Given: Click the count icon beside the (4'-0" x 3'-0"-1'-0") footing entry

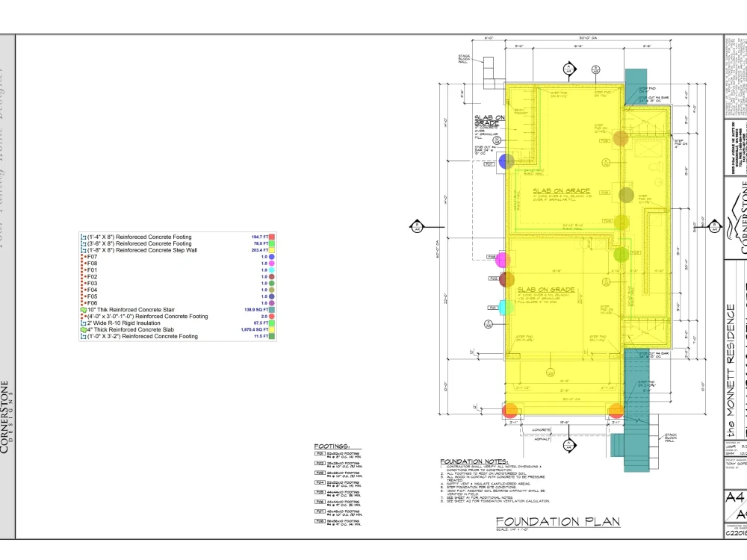Looking at the screenshot, I should [82, 316].
